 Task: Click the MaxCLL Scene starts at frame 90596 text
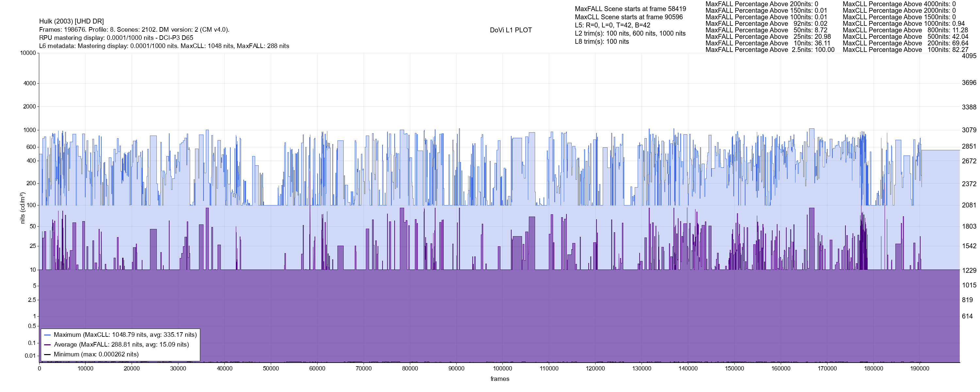pos(629,17)
